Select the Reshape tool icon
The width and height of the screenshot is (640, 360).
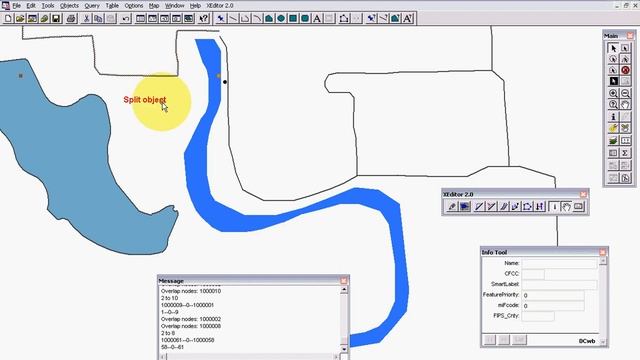(344, 18)
